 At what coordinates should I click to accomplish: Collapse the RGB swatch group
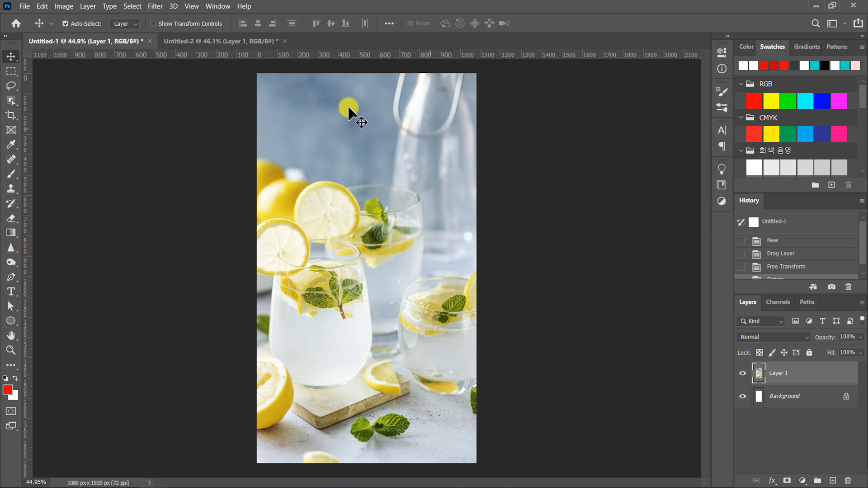tap(741, 84)
